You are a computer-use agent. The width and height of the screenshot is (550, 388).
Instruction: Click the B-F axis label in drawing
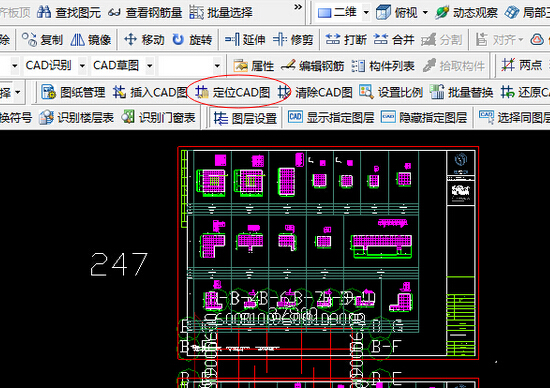pyautogui.click(x=385, y=346)
